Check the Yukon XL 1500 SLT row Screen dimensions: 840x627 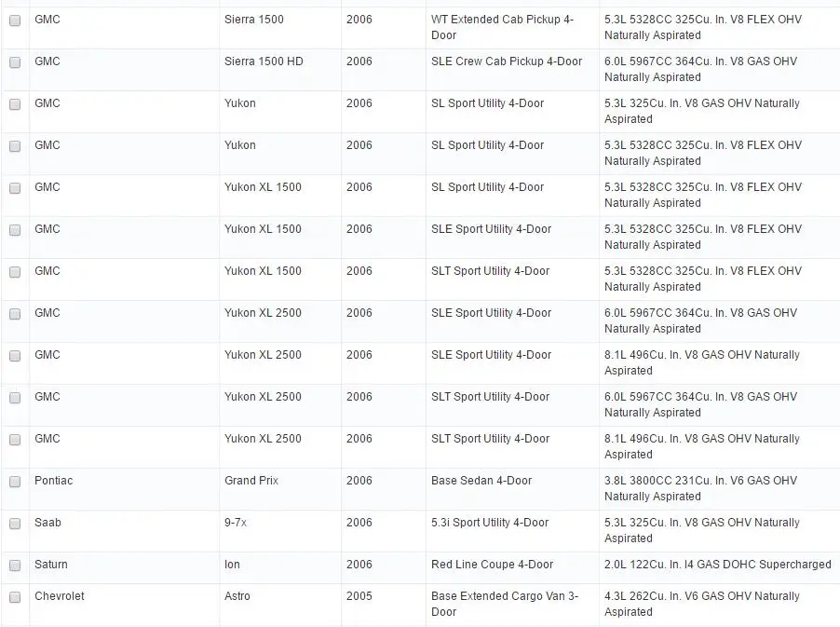15,272
